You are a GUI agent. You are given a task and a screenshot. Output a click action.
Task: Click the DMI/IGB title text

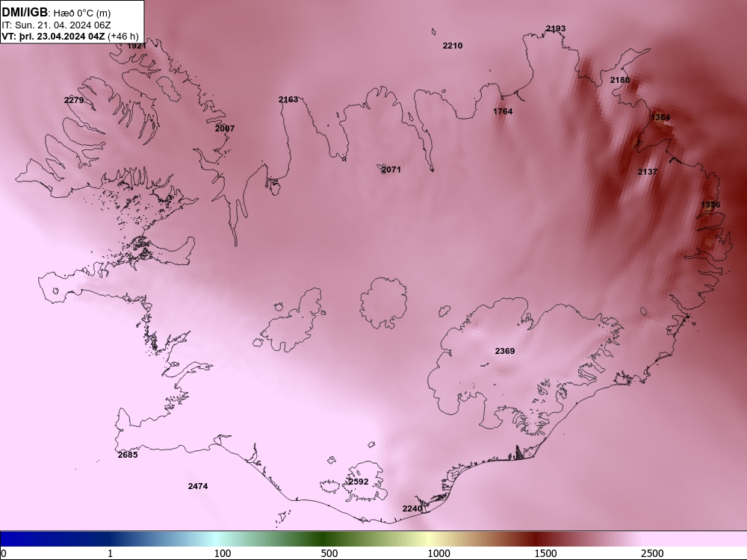(x=25, y=13)
